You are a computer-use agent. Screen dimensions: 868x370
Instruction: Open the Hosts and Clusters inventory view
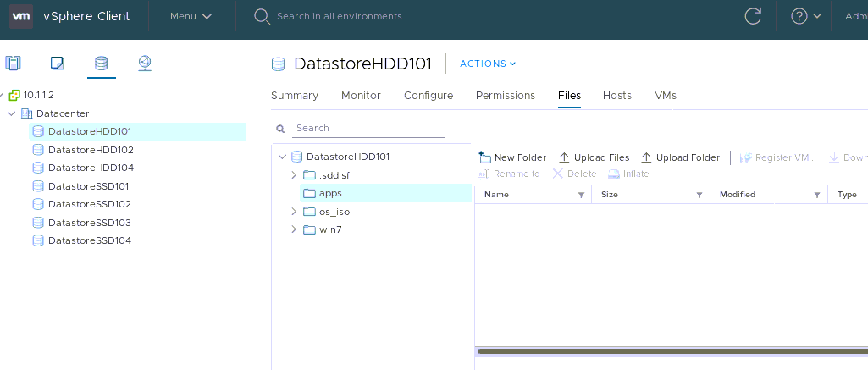pyautogui.click(x=13, y=63)
